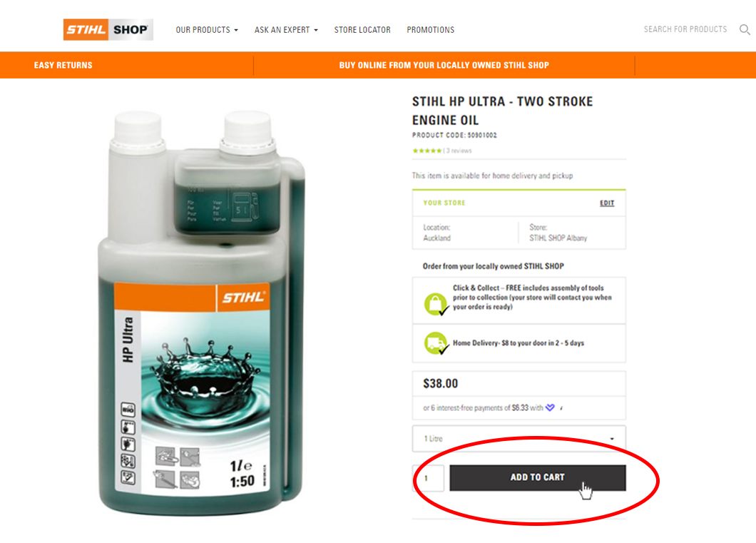Click the payment info icon beside logo
The width and height of the screenshot is (756, 543).
(562, 408)
